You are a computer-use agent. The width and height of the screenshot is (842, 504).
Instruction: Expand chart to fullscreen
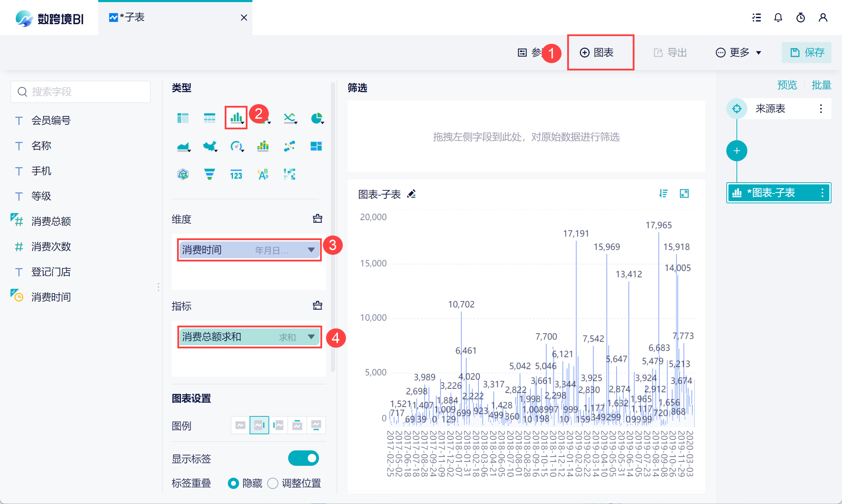[x=684, y=193]
